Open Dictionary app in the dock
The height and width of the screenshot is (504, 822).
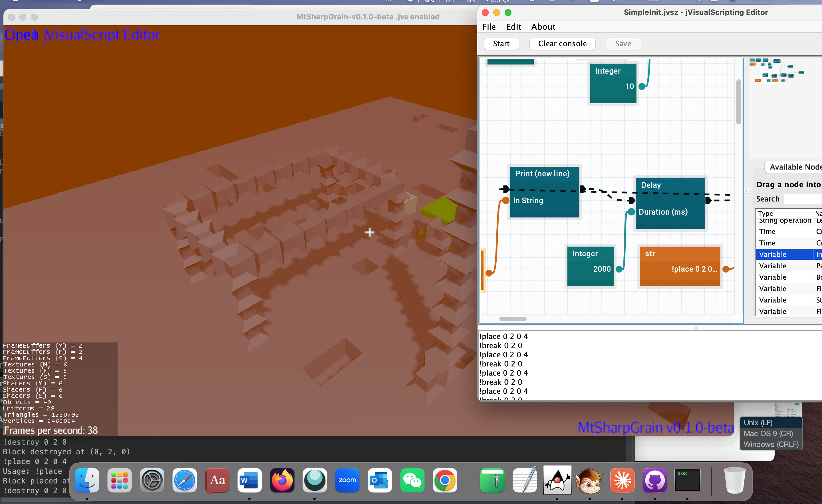tap(217, 480)
